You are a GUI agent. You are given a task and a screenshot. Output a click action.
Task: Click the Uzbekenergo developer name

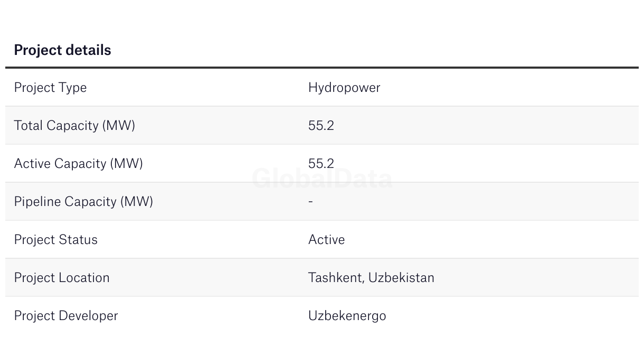tap(347, 316)
